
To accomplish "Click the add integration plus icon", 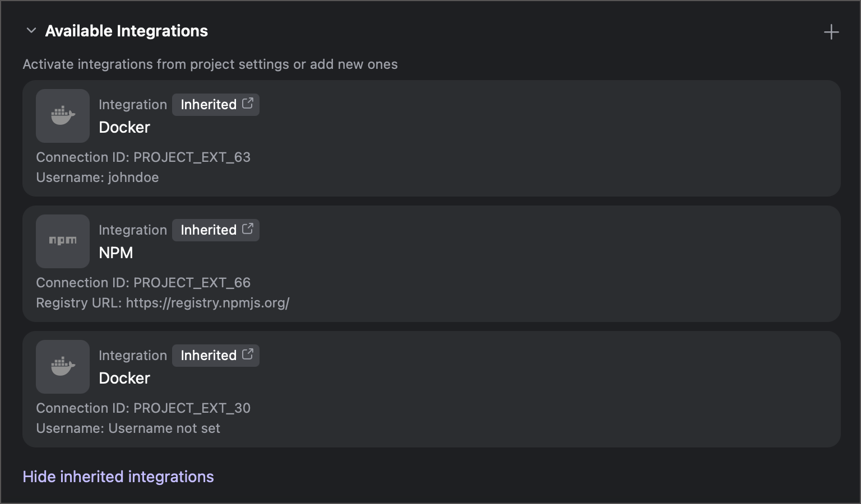I will click(831, 32).
